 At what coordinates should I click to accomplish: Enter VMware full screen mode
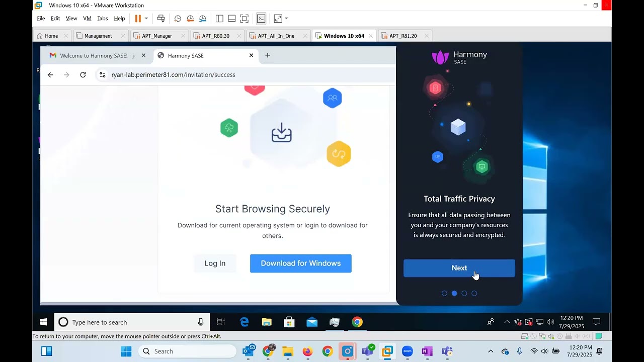point(244,19)
